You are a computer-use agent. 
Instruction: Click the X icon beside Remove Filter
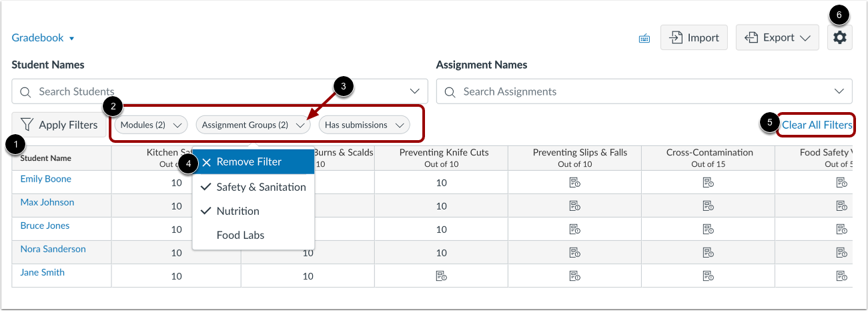pyautogui.click(x=207, y=162)
